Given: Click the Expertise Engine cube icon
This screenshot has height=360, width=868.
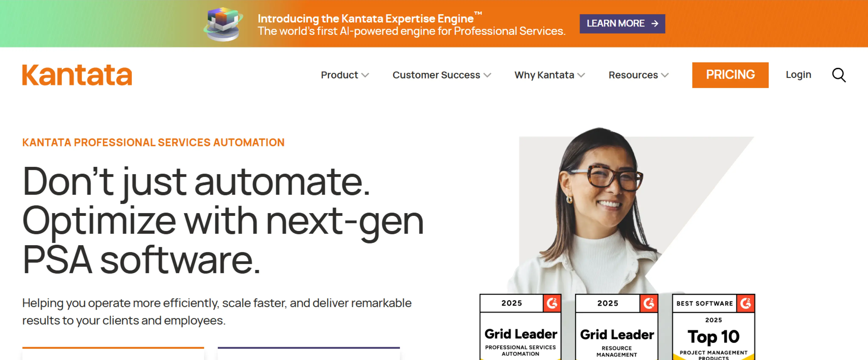Looking at the screenshot, I should coord(223,24).
